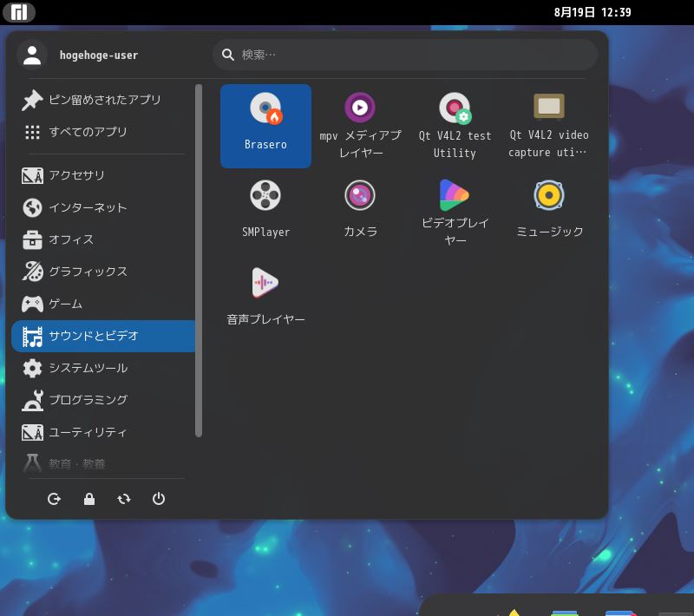Open mpv メディアプレイヤー
Viewport: 694px width, 616px height.
(360, 126)
